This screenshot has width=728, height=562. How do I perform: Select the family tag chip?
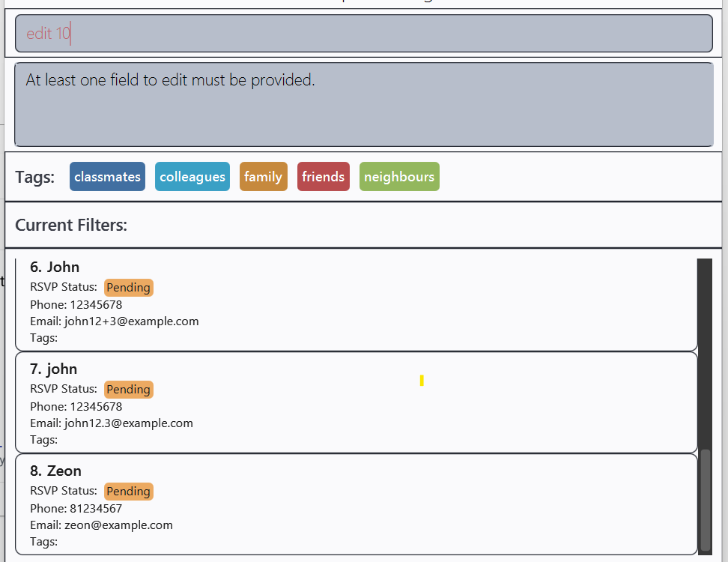point(263,177)
